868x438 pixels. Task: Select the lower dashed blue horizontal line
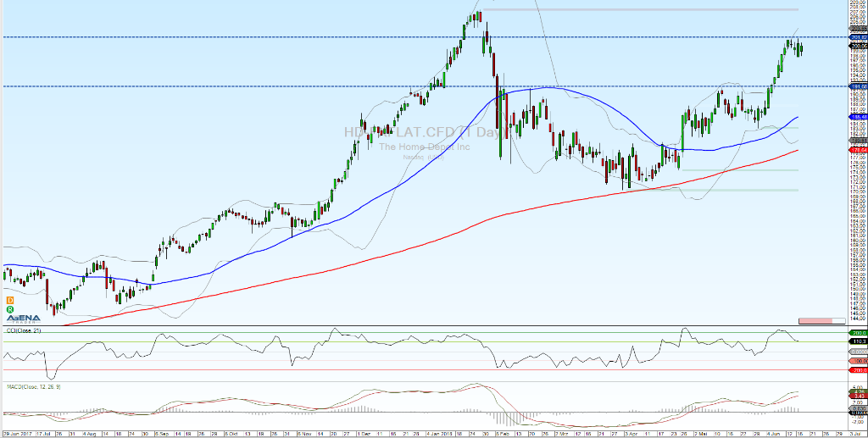(x=425, y=86)
